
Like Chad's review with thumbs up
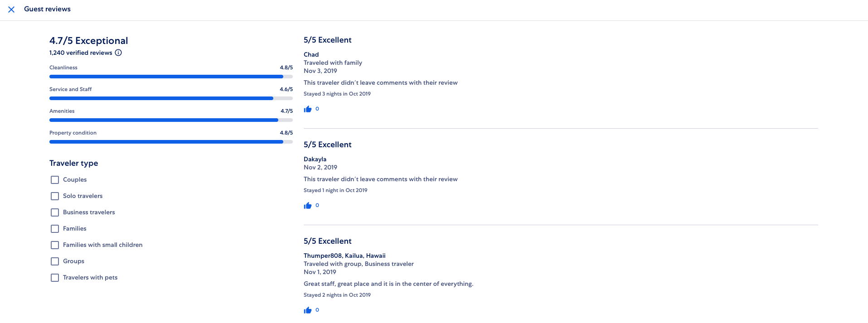click(x=308, y=109)
